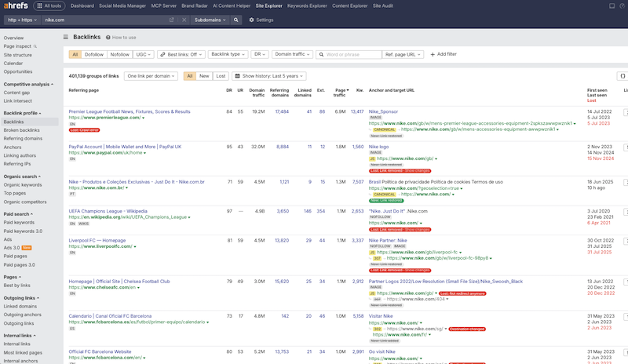Click the window layout icon top right

tap(612, 5)
